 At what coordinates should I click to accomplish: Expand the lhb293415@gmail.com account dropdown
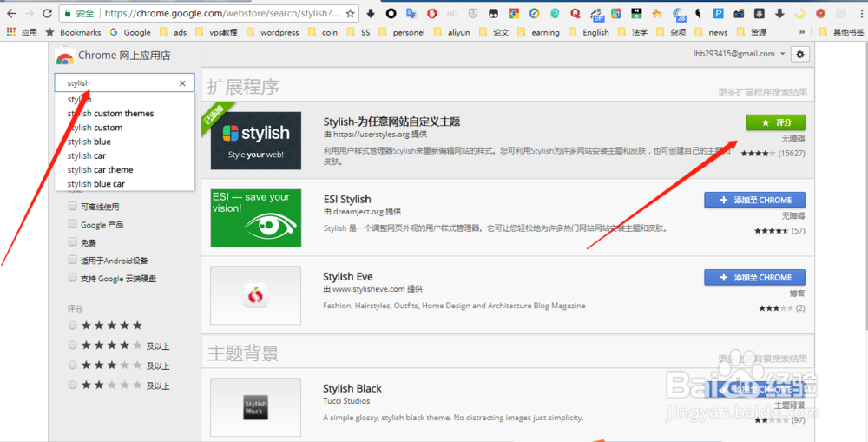click(x=739, y=54)
